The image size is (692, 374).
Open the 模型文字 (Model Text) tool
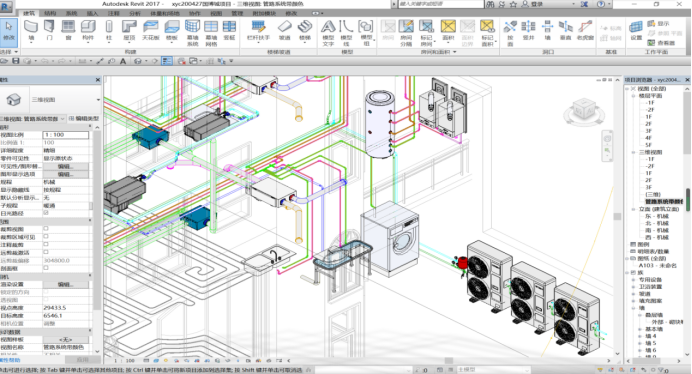328,33
